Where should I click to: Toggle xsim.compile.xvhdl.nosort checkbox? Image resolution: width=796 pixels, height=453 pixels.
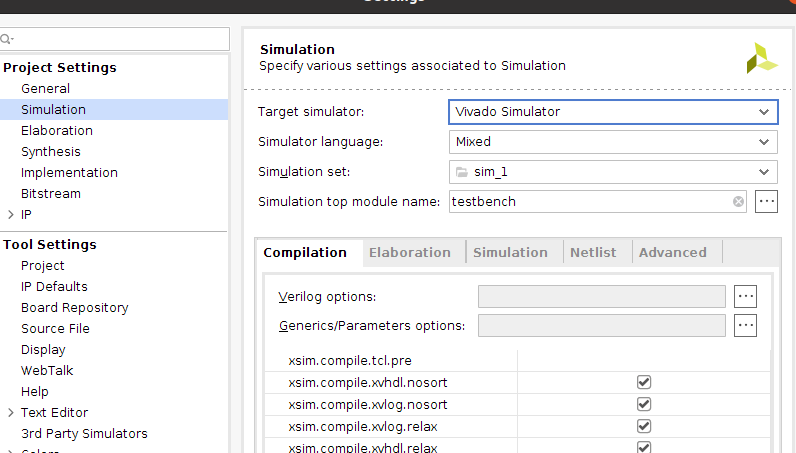(x=644, y=382)
